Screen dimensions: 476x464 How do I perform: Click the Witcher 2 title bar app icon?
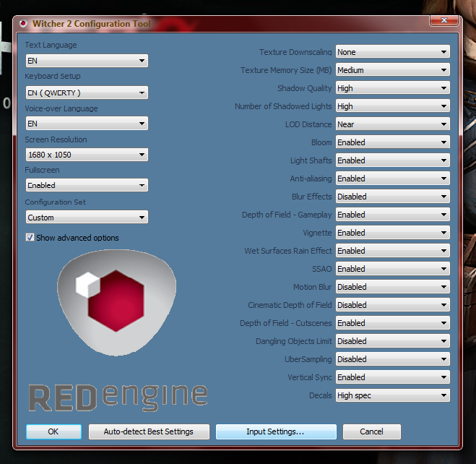click(23, 23)
